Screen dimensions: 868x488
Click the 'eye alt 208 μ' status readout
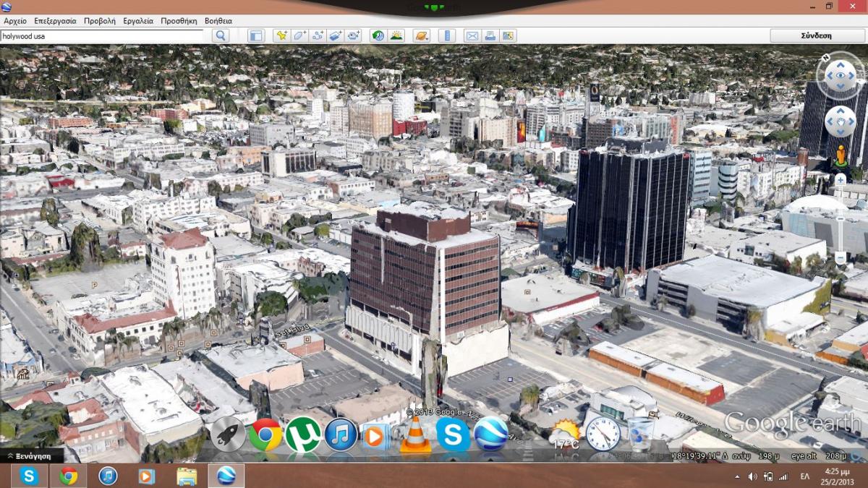coord(818,456)
